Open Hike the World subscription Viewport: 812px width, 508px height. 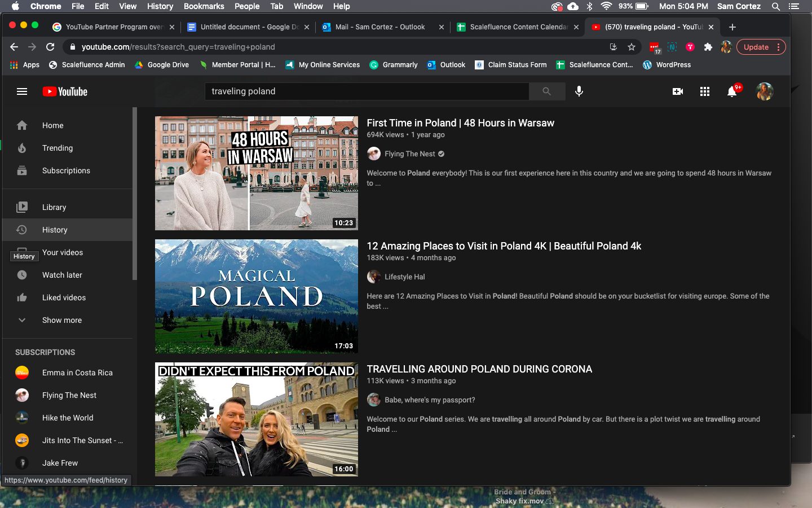click(68, 418)
